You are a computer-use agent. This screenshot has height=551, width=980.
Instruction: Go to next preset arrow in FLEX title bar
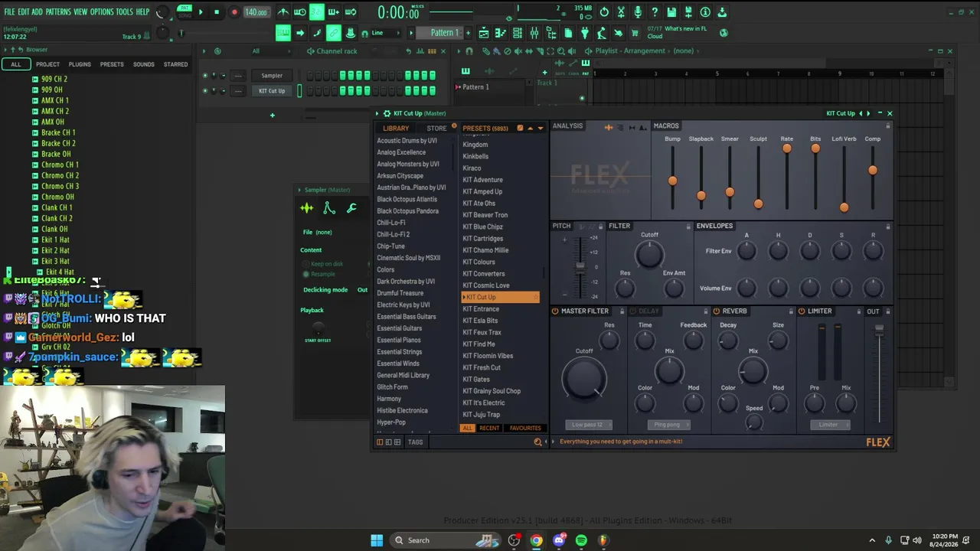click(868, 114)
